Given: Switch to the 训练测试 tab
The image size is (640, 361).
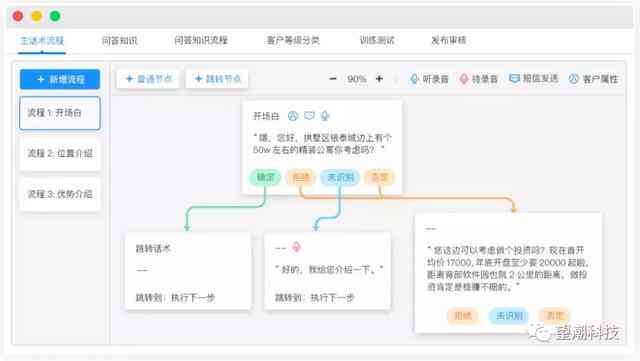Looking at the screenshot, I should pyautogui.click(x=377, y=40).
